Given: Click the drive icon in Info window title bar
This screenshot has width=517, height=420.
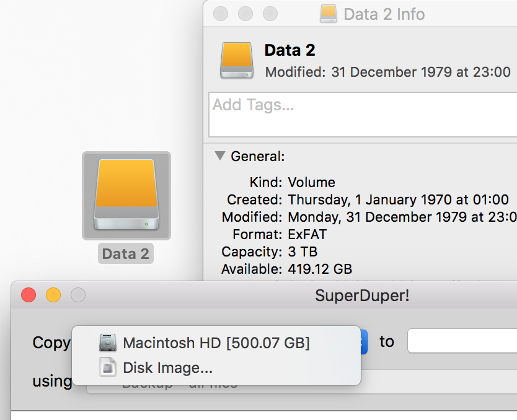Looking at the screenshot, I should (329, 14).
